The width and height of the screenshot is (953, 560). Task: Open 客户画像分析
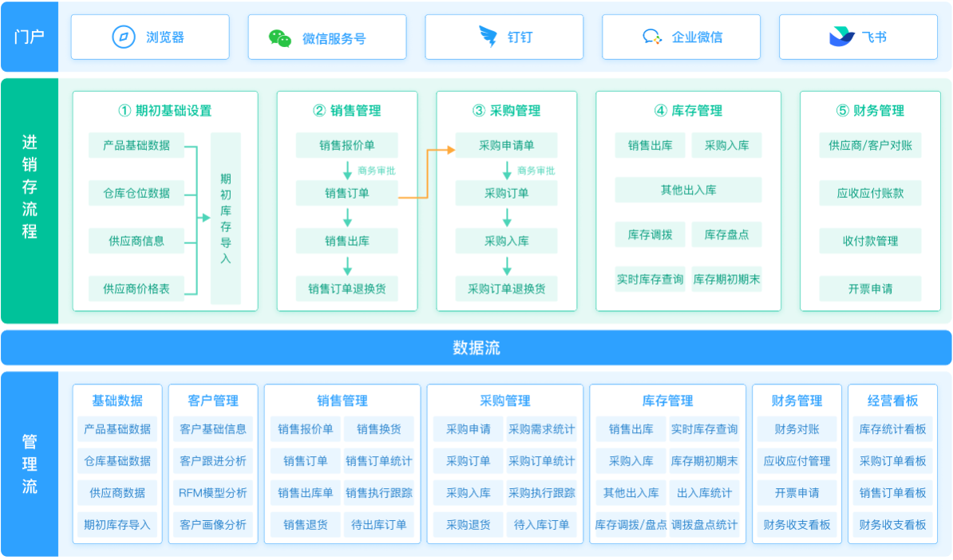[x=212, y=525]
